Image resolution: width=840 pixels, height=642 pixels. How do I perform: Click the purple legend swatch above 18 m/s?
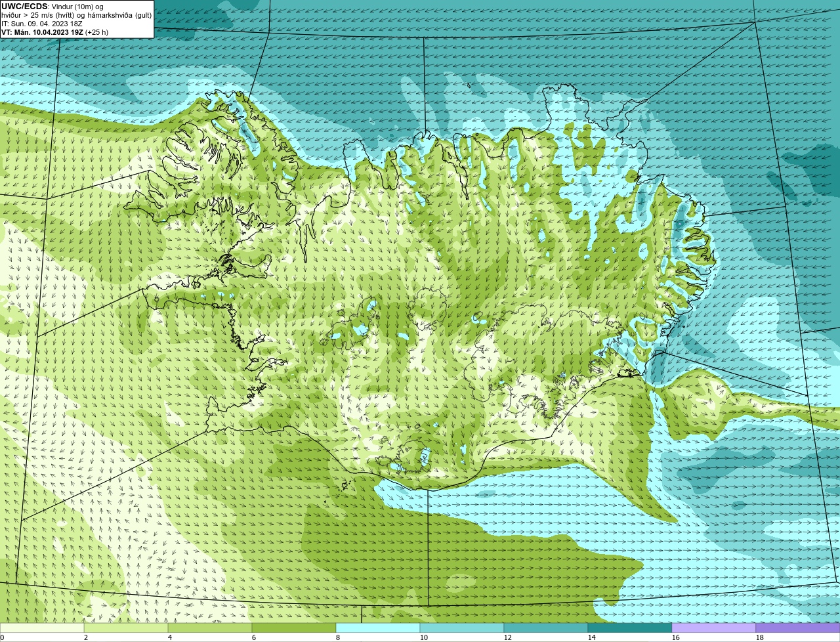pyautogui.click(x=798, y=628)
